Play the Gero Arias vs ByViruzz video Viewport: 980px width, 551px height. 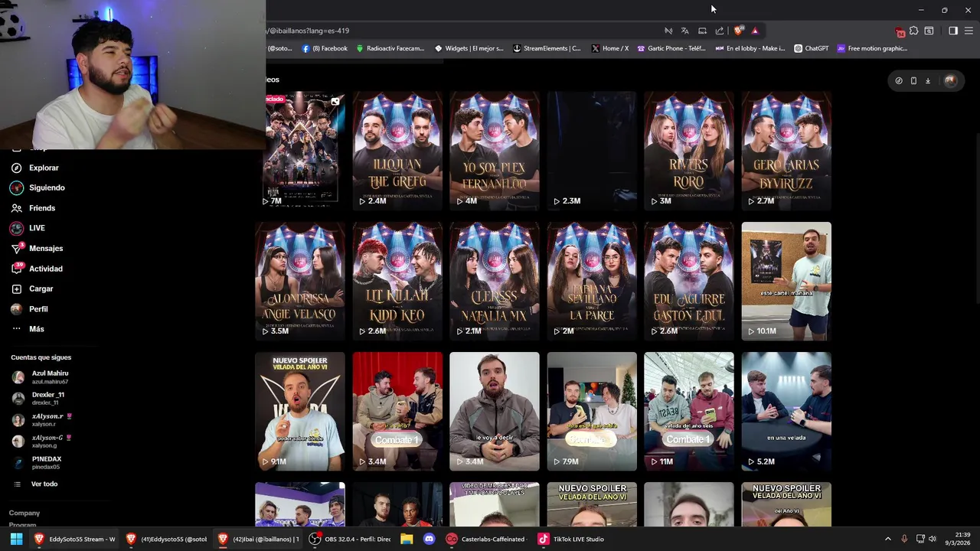[x=786, y=151]
